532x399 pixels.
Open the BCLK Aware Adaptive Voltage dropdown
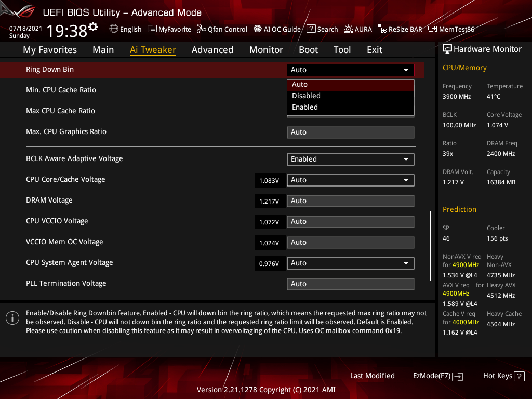click(350, 159)
